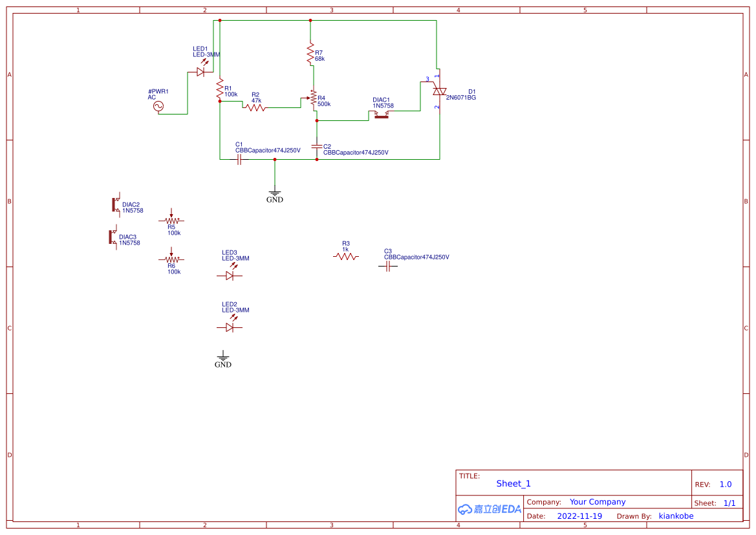Click the EDA logo in title block
This screenshot has height=535, width=756.
click(490, 509)
